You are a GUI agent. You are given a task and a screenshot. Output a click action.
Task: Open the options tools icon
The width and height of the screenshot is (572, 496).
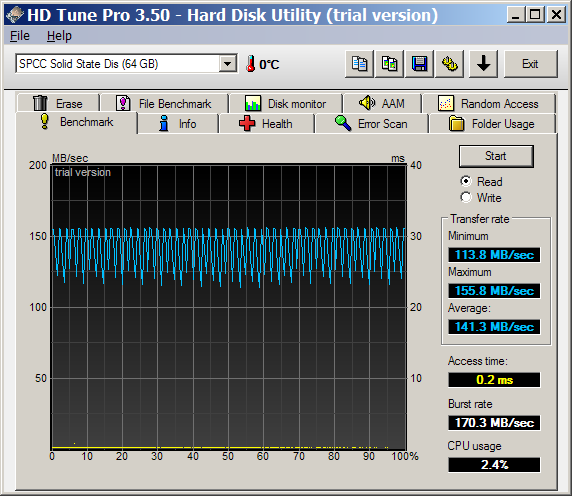(450, 64)
